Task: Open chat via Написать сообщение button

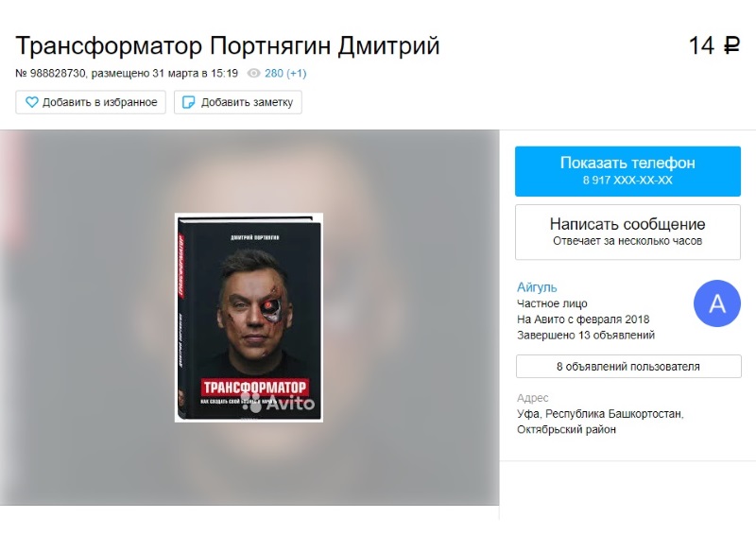Action: point(627,232)
